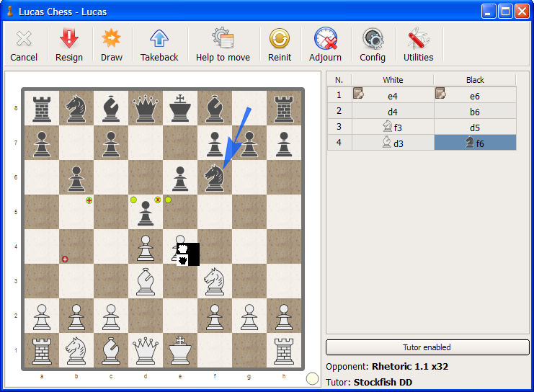Toggle the Tutor enabled button
534x392 pixels.
tap(427, 347)
